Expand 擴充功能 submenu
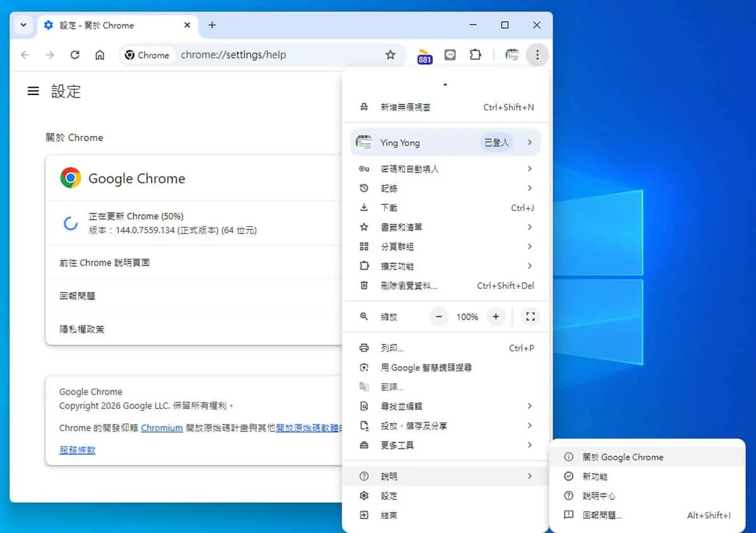 (x=446, y=266)
